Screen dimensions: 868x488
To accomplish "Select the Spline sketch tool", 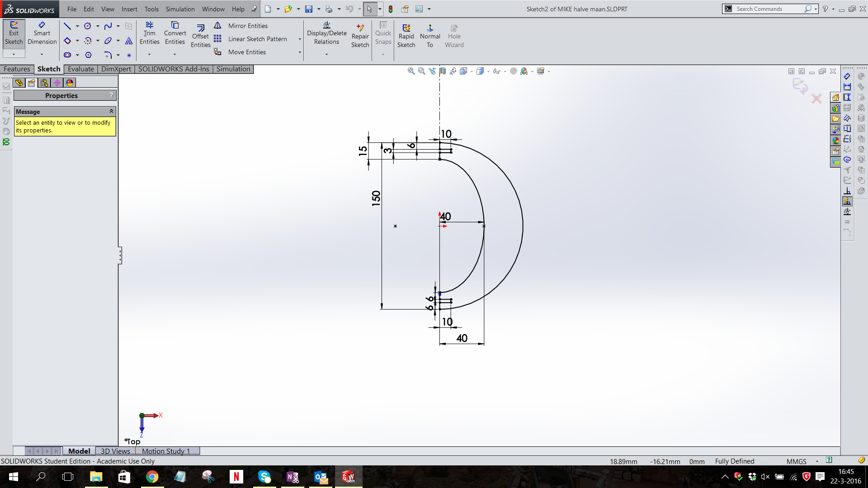I will (x=108, y=26).
